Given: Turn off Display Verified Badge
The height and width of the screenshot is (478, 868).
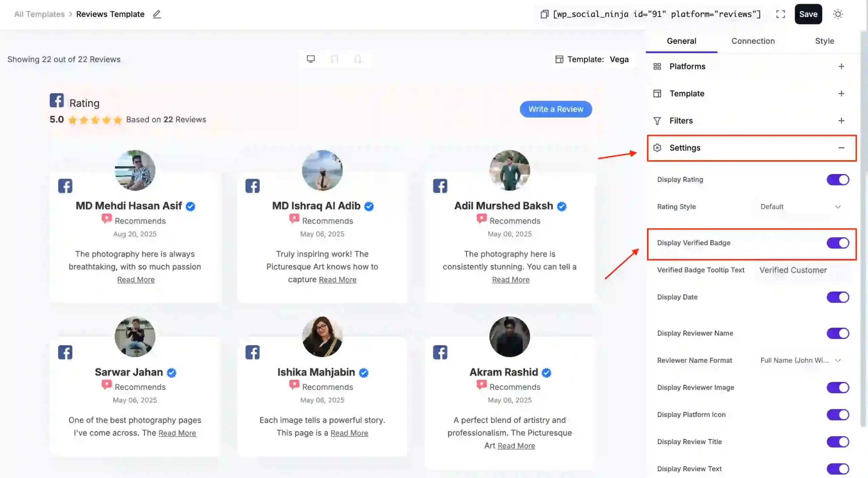Looking at the screenshot, I should point(838,243).
